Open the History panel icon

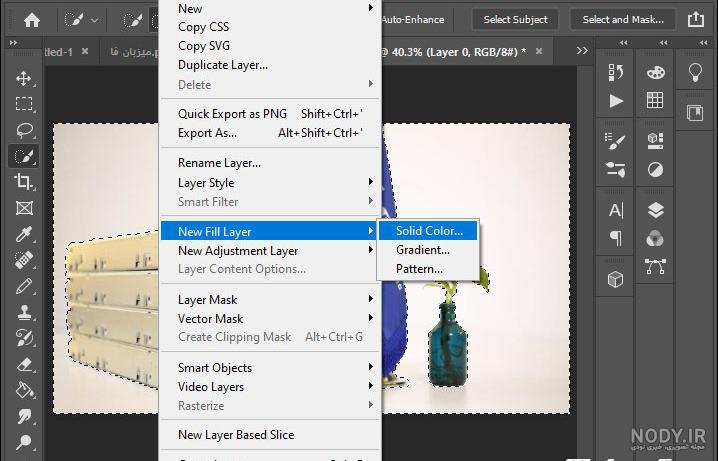(x=615, y=72)
